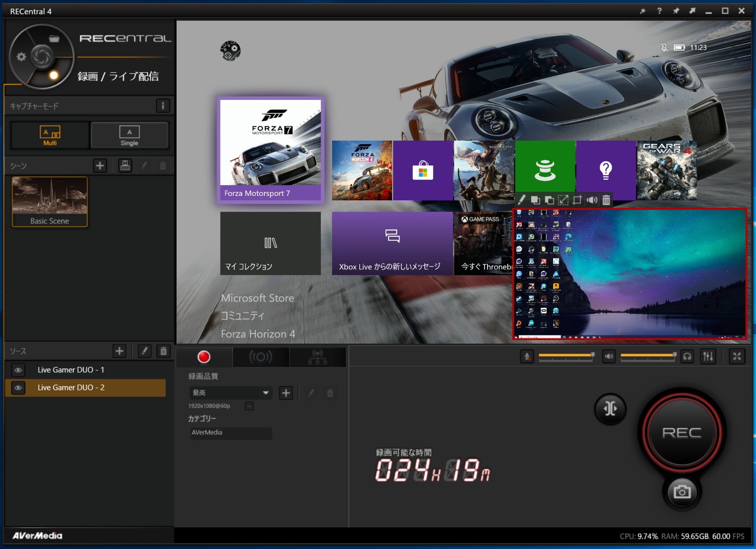Toggle visibility of Live Gamer DUO - 1

18,370
